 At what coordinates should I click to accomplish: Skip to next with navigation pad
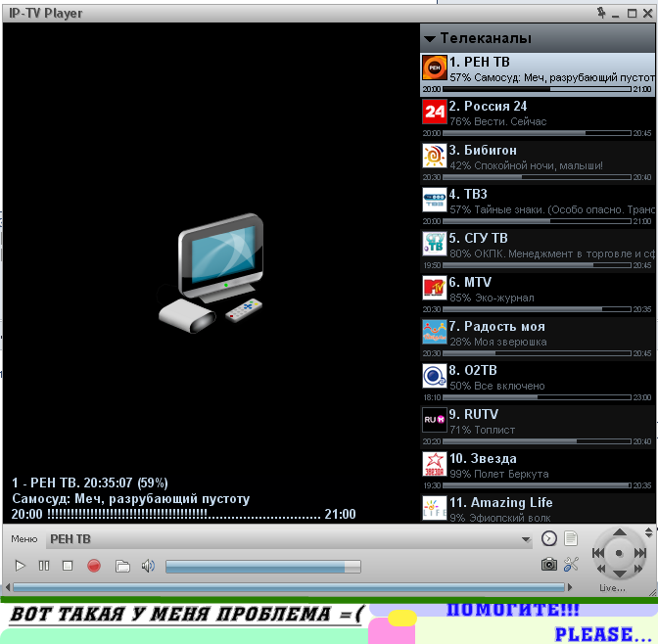coord(640,553)
